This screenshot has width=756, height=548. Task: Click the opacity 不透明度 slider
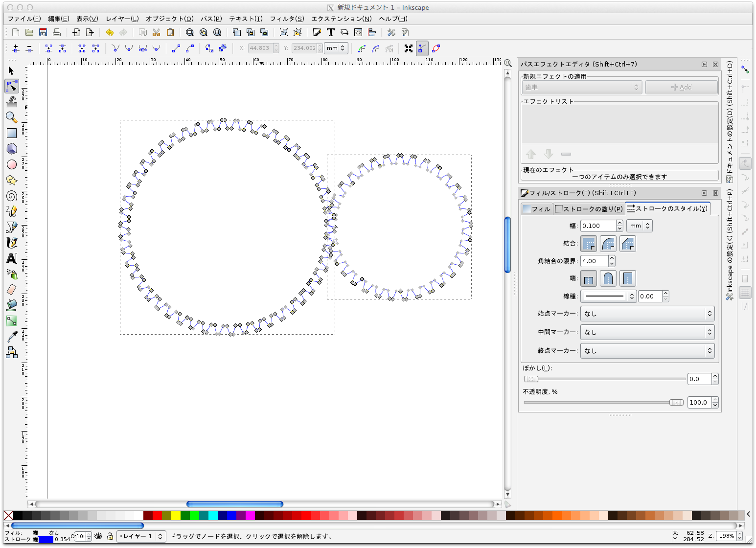pyautogui.click(x=604, y=402)
